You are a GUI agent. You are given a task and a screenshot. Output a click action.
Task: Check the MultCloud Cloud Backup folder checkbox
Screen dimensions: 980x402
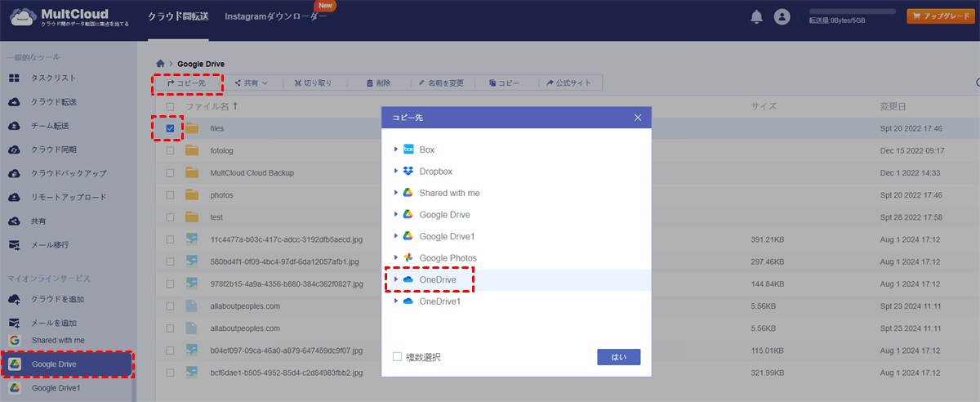[x=170, y=172]
